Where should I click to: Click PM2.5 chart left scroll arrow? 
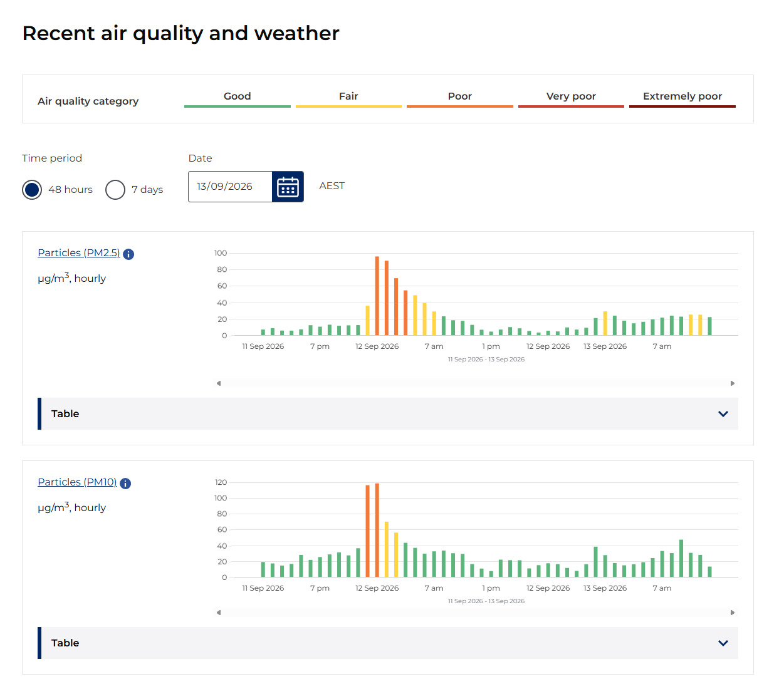click(219, 383)
